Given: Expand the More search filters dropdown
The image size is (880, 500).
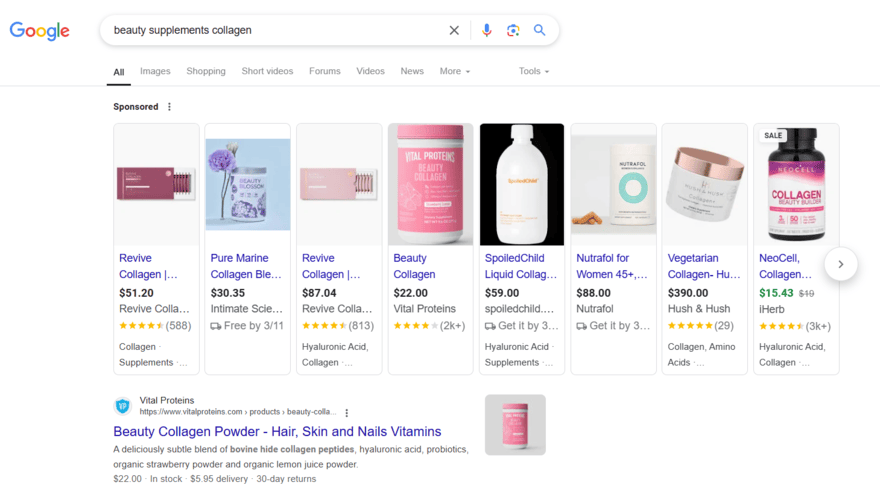Looking at the screenshot, I should click(x=455, y=71).
